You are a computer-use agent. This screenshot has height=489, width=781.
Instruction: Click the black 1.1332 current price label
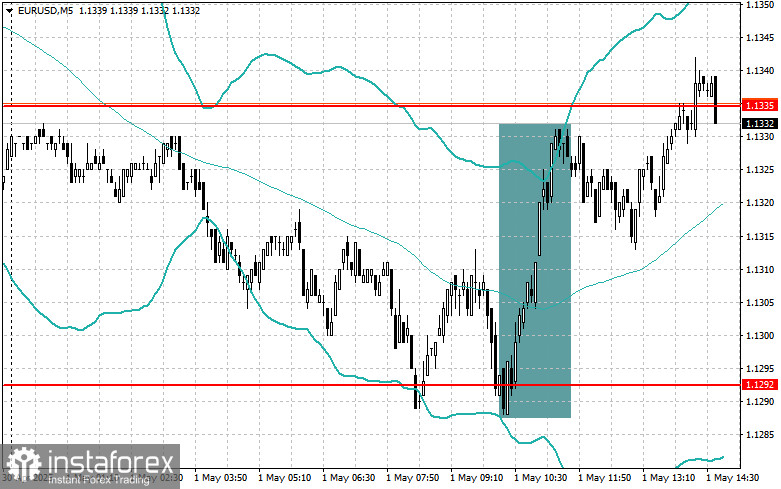click(x=760, y=123)
